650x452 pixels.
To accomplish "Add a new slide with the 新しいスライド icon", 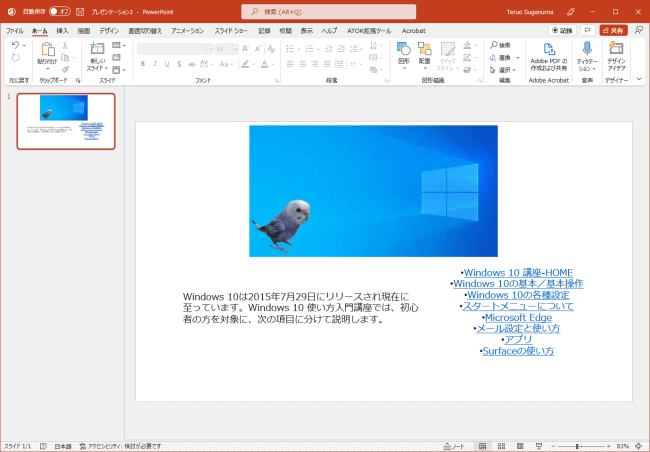I will tap(97, 48).
